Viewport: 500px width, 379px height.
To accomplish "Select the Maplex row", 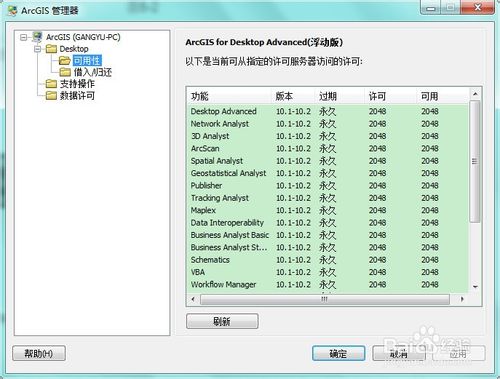I will tap(328, 210).
